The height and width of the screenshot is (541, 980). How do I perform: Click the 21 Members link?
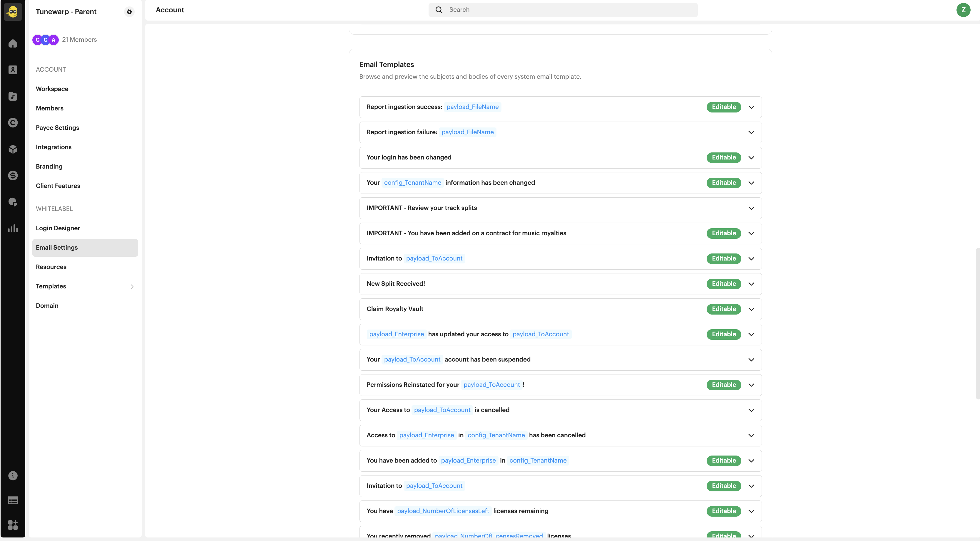(79, 40)
